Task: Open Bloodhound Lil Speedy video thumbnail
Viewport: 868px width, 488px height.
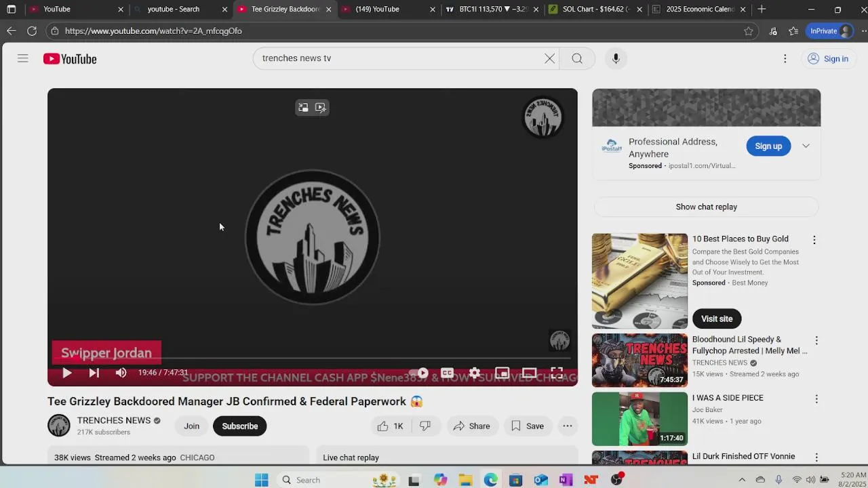Action: click(639, 360)
